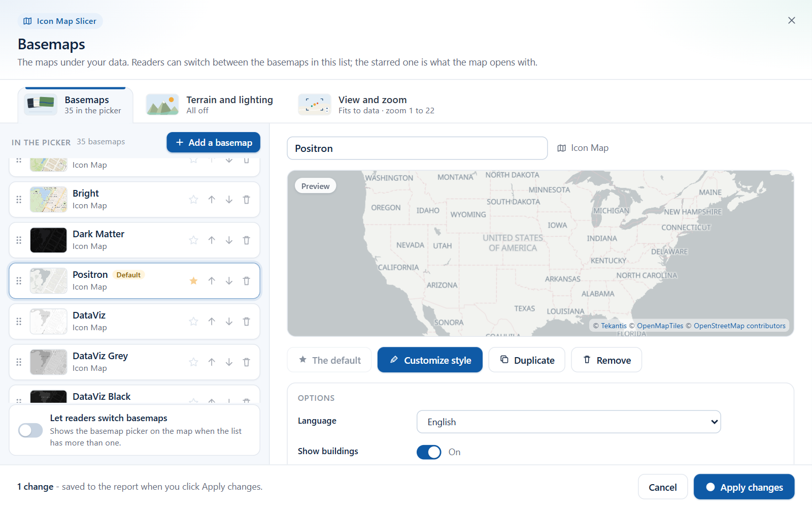Move the Positron basemap down
812x508 pixels.
click(229, 281)
